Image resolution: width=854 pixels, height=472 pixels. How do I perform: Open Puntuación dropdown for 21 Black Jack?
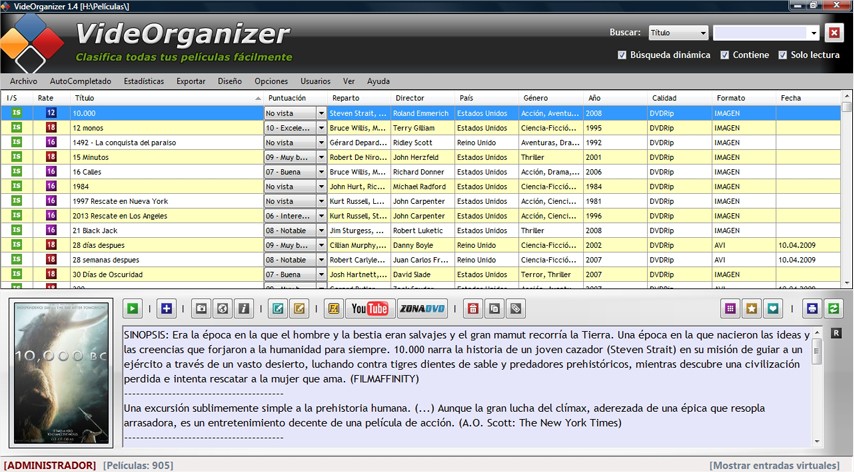tap(321, 231)
